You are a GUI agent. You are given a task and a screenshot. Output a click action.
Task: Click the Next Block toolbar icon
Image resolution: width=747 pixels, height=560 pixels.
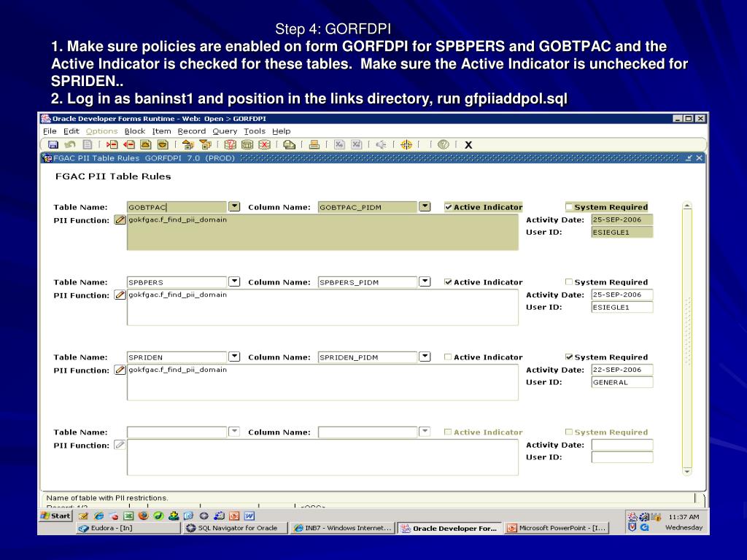click(x=205, y=145)
